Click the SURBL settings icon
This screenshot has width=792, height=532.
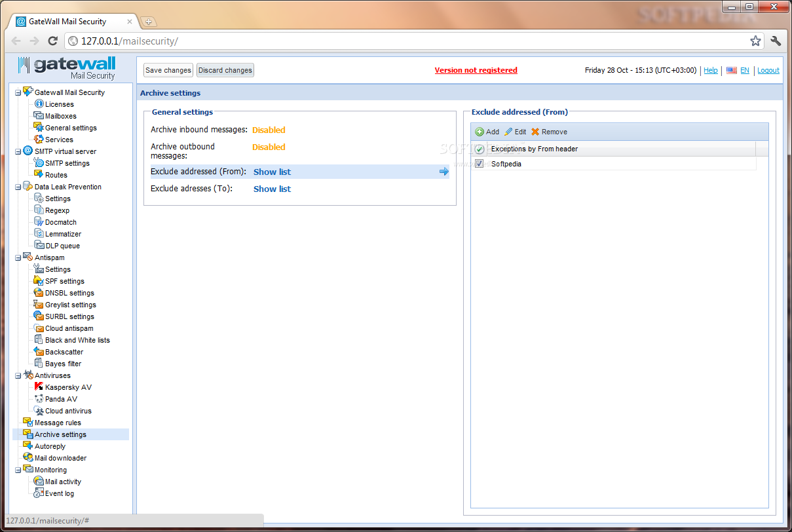pyautogui.click(x=39, y=316)
